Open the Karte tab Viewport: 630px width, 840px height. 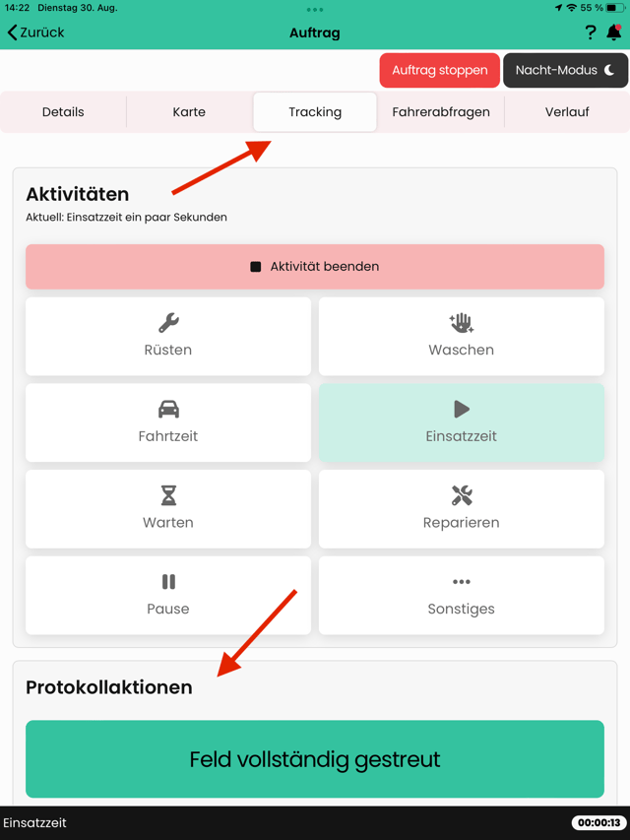(189, 112)
